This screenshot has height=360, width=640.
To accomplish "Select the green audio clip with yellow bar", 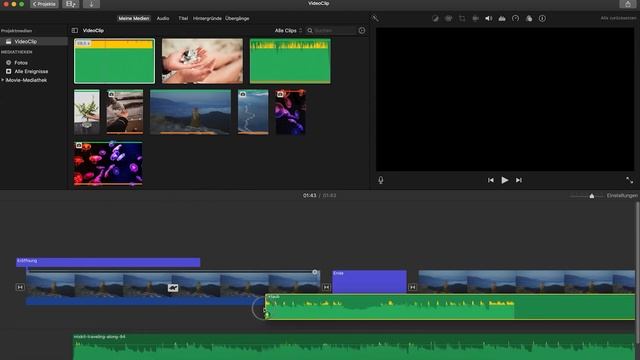I will pyautogui.click(x=114, y=61).
